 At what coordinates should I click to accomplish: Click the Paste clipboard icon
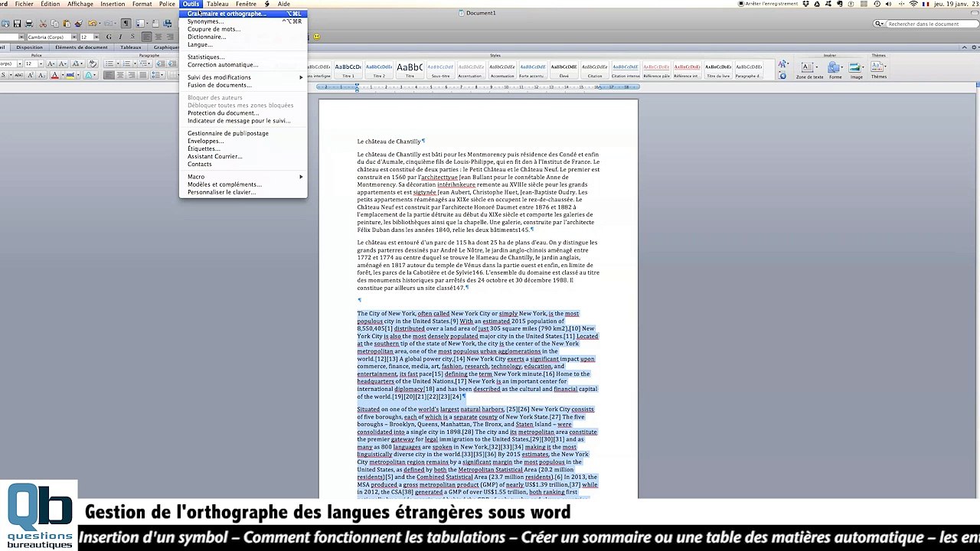pos(67,24)
